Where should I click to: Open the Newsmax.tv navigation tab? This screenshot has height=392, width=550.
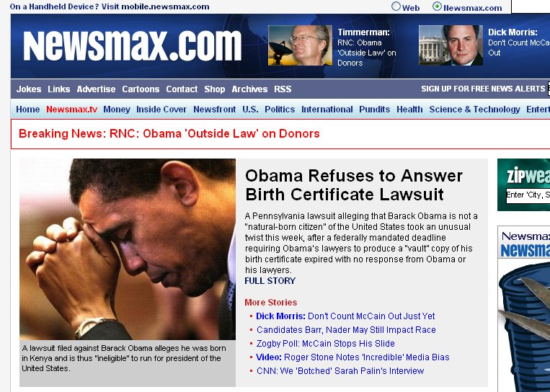[71, 110]
